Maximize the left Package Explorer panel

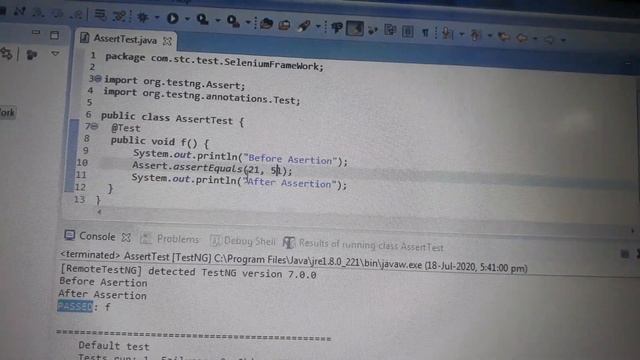(54, 35)
